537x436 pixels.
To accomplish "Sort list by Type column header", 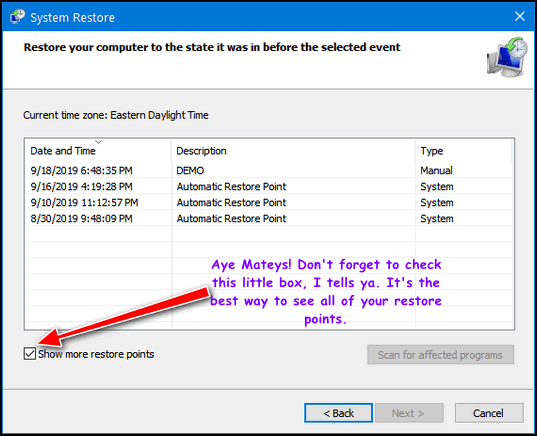I will pos(464,151).
